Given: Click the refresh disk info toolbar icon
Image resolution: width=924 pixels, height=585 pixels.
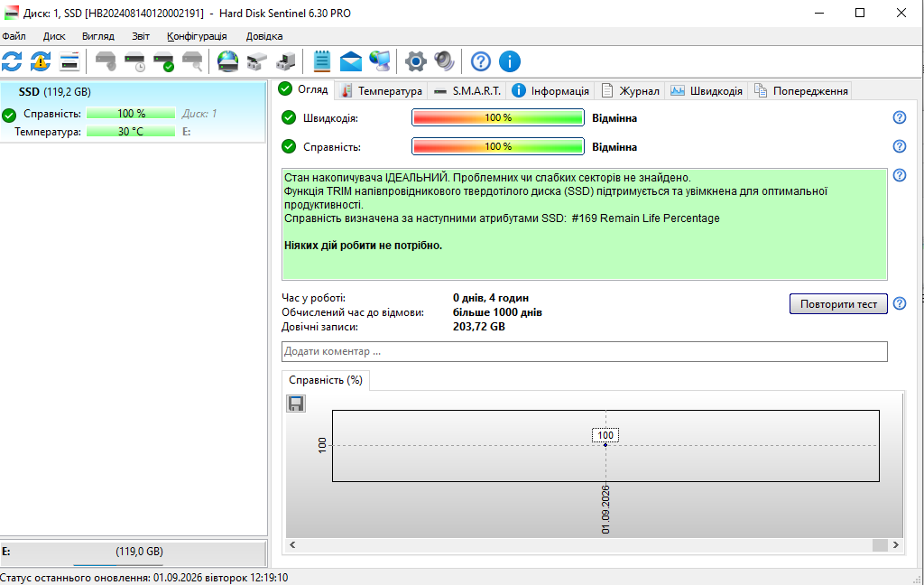Looking at the screenshot, I should (x=12, y=61).
